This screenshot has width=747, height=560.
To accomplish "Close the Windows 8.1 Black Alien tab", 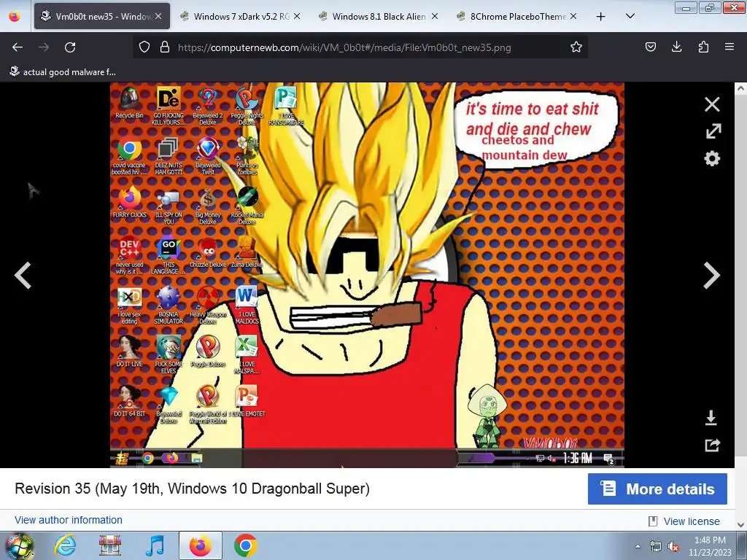I will point(435,16).
